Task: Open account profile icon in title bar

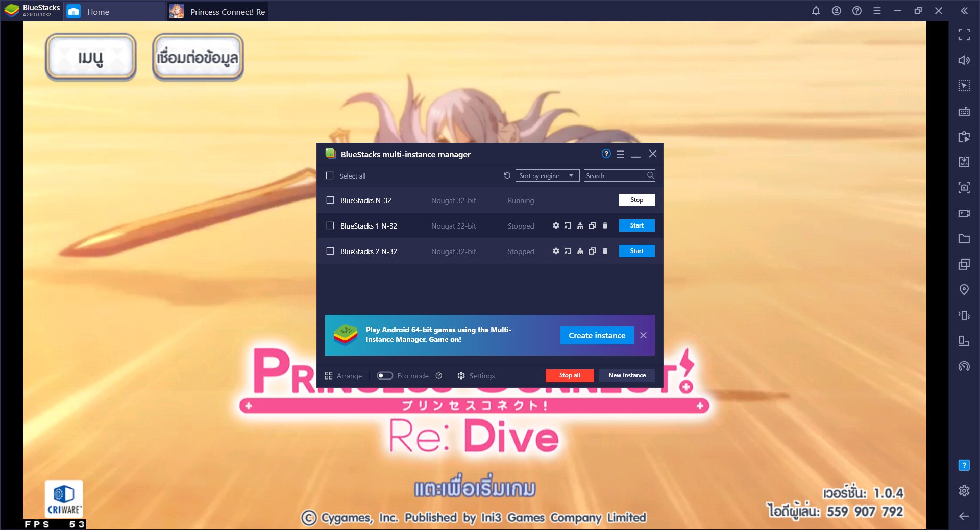Action: click(837, 11)
